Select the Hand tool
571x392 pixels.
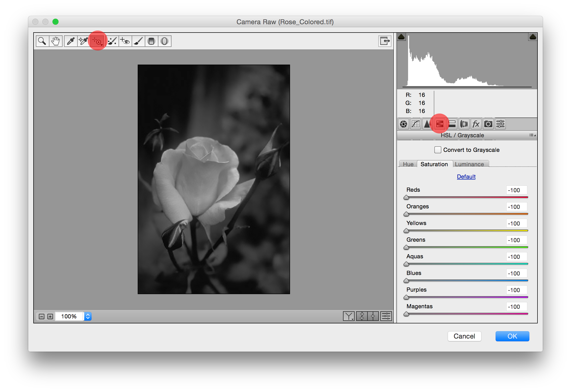[55, 41]
